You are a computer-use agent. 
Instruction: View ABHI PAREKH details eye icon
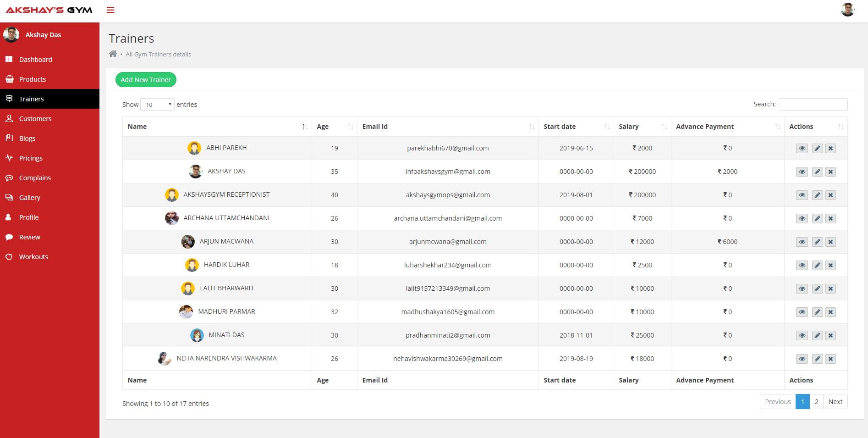tap(802, 148)
